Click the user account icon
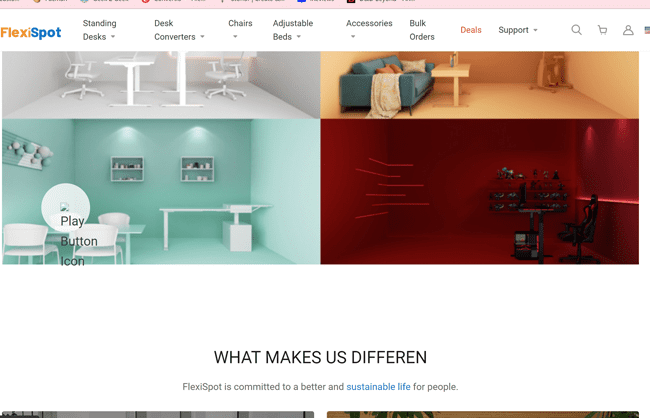This screenshot has width=650, height=418. pyautogui.click(x=628, y=30)
